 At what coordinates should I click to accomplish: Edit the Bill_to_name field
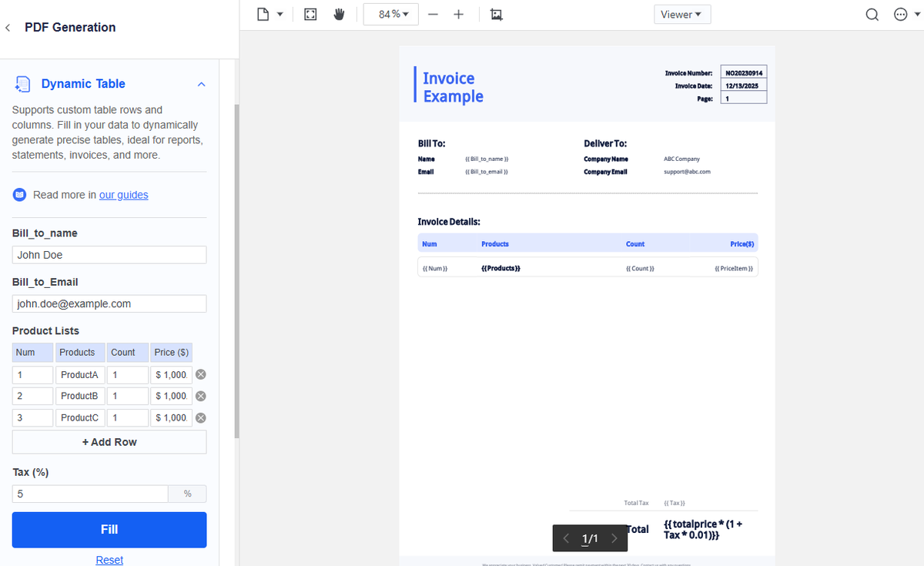[x=109, y=255]
